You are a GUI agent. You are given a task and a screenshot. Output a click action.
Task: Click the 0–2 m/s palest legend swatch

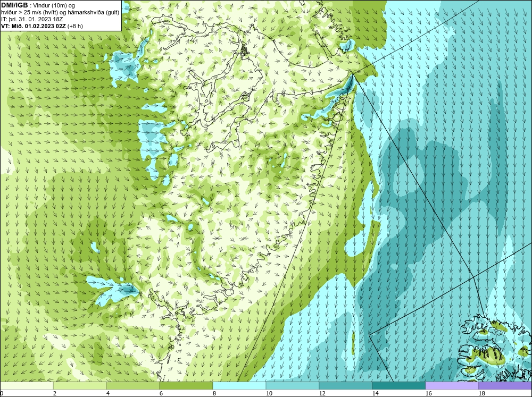pyautogui.click(x=27, y=386)
